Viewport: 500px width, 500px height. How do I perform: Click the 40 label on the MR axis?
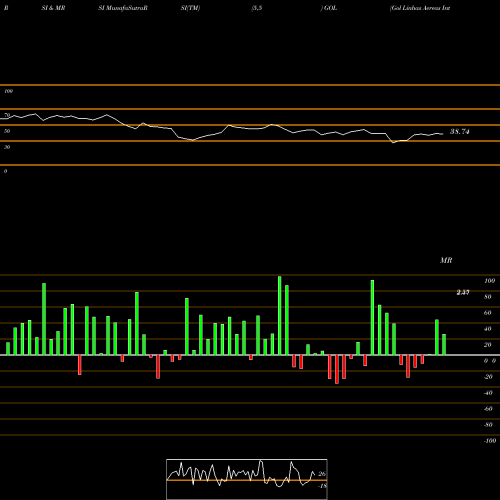pos(488,329)
